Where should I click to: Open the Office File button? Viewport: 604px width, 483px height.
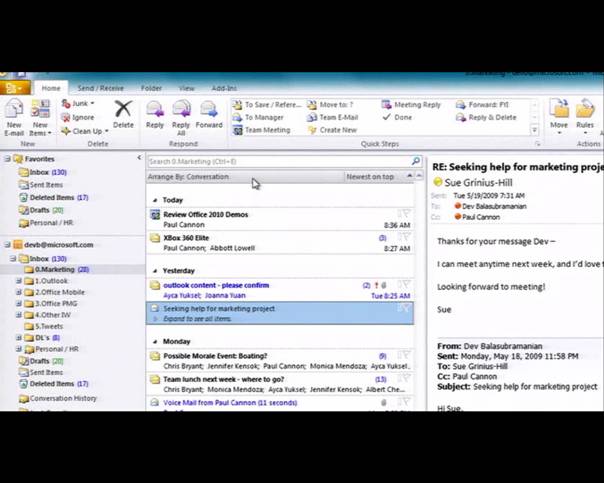click(15, 88)
